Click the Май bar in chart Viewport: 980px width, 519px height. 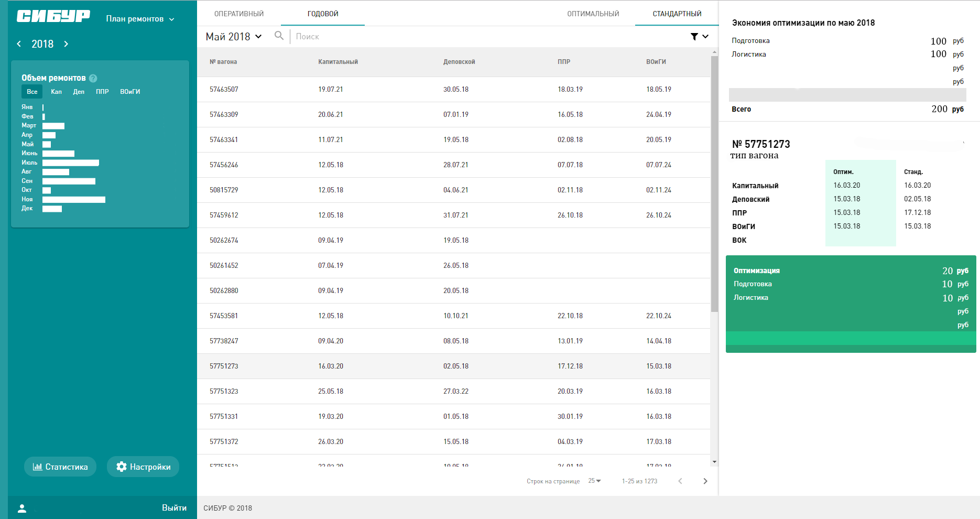[x=47, y=145]
